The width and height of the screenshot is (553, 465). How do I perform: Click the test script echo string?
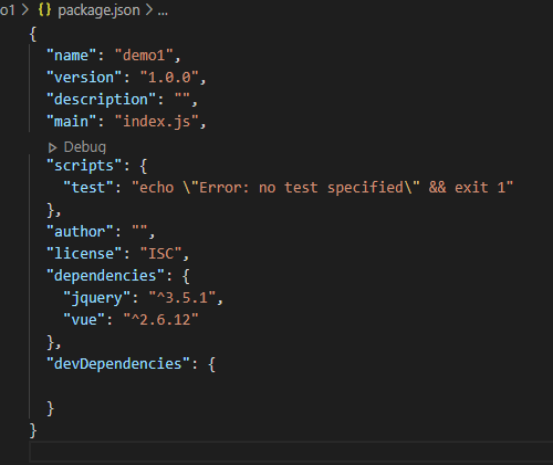322,187
